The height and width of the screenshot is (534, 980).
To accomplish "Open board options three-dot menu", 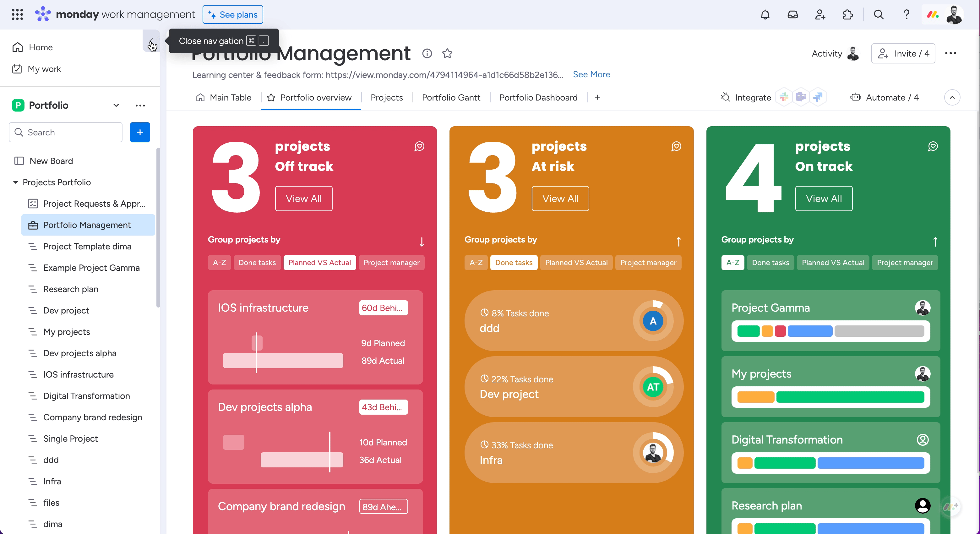I will (951, 53).
